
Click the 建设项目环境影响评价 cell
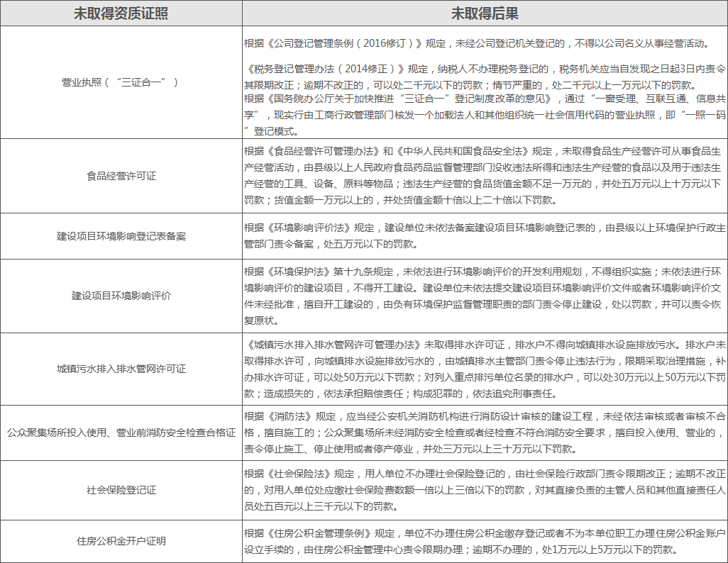tap(121, 296)
